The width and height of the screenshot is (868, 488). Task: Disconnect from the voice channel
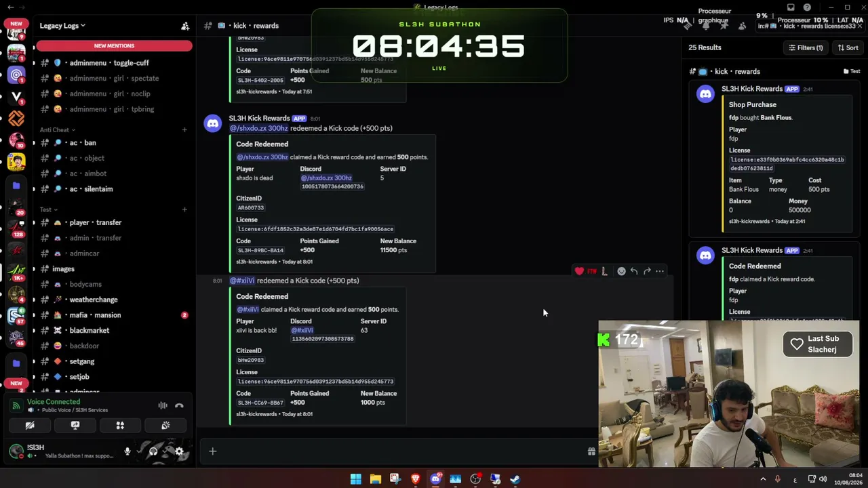179,405
